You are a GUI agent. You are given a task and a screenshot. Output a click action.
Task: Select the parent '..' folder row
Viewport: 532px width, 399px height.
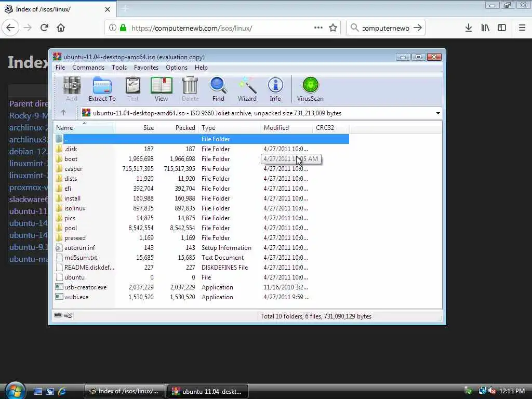click(201, 139)
